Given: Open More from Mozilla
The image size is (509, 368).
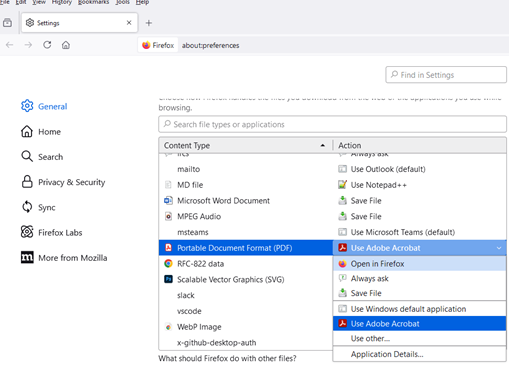Looking at the screenshot, I should point(64,258).
